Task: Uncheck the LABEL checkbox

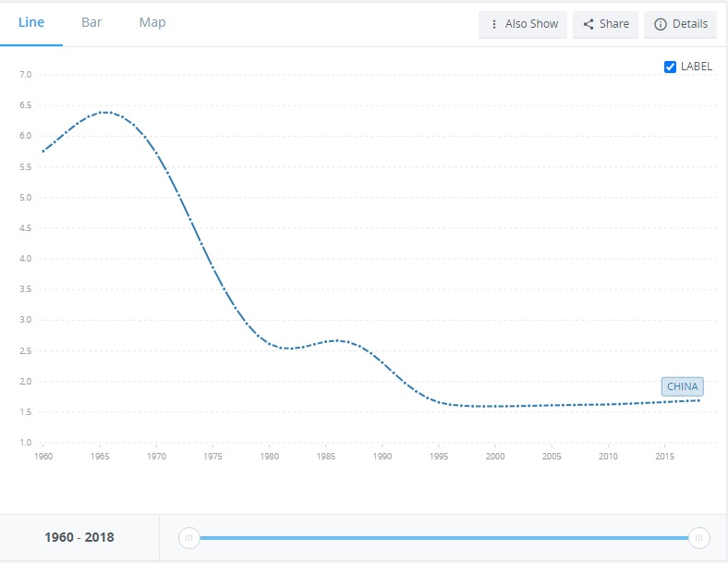Action: click(x=671, y=67)
